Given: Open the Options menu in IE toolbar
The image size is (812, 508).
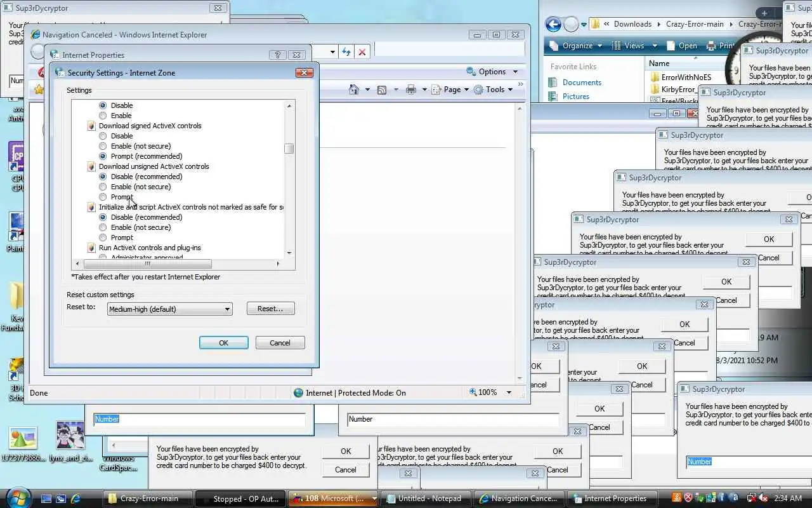Looking at the screenshot, I should coord(492,72).
